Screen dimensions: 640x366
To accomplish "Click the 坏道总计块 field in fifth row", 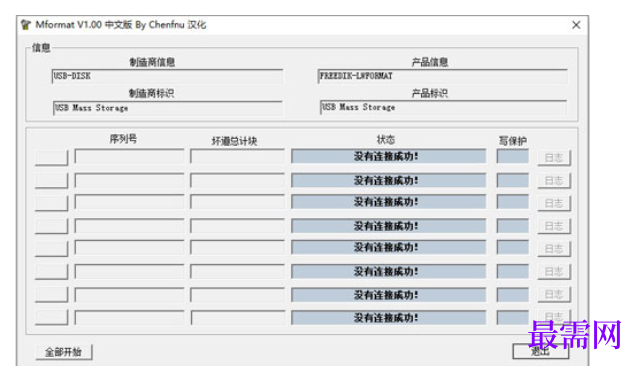I will click(x=238, y=248).
